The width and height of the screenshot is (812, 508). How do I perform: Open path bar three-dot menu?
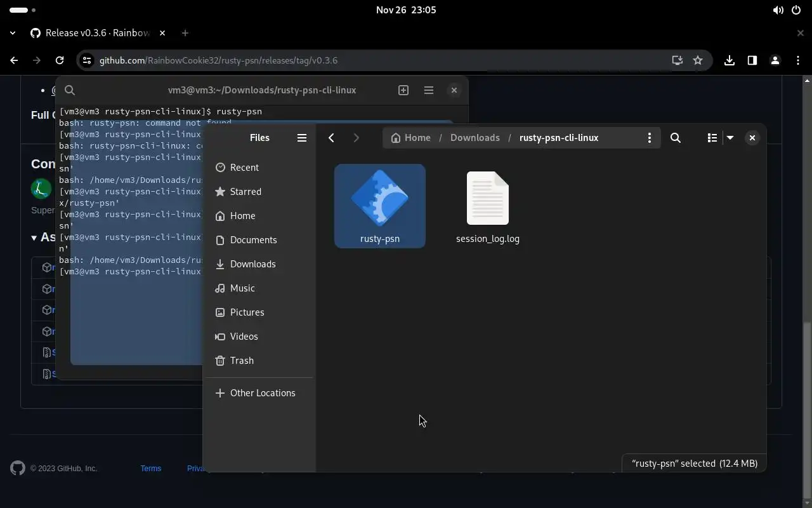coord(649,138)
